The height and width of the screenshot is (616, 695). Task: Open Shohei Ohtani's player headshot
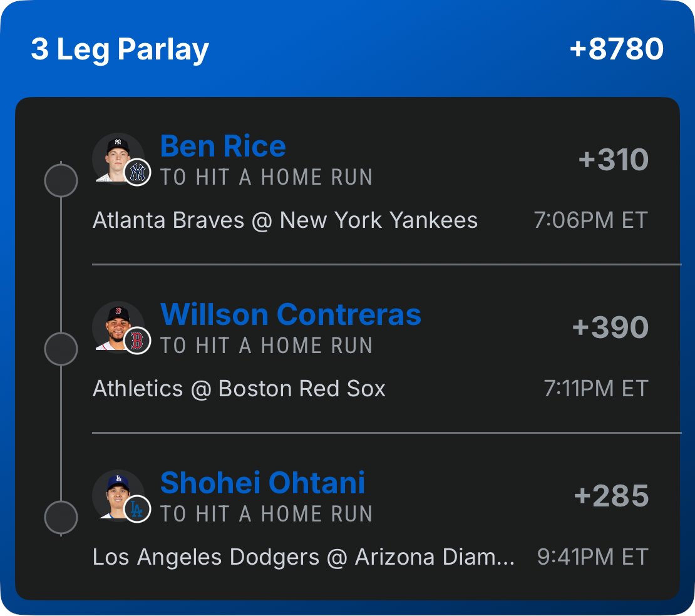118,495
